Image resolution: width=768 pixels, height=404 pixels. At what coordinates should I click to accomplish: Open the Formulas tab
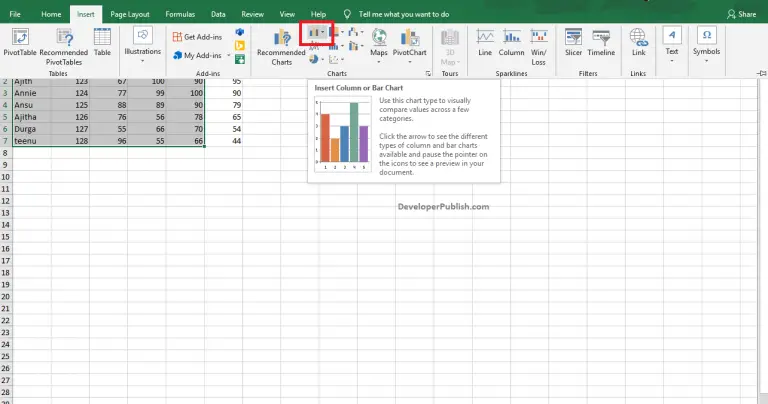tap(180, 14)
